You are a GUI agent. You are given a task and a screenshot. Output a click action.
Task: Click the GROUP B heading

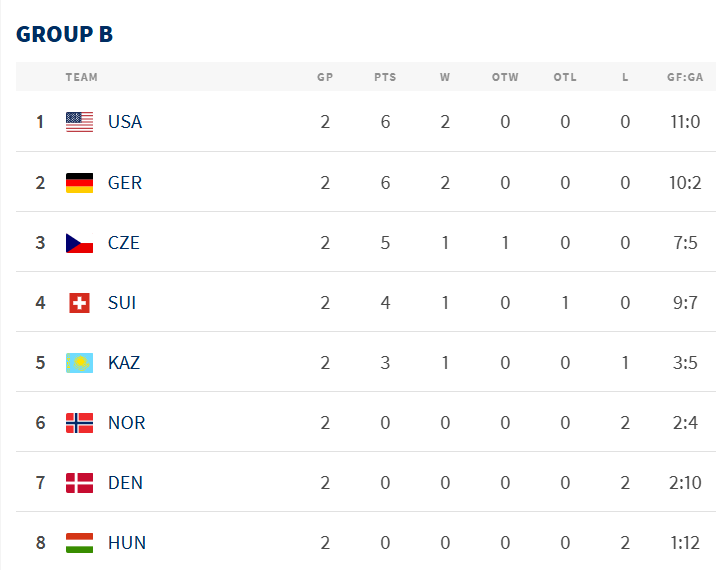point(65,34)
